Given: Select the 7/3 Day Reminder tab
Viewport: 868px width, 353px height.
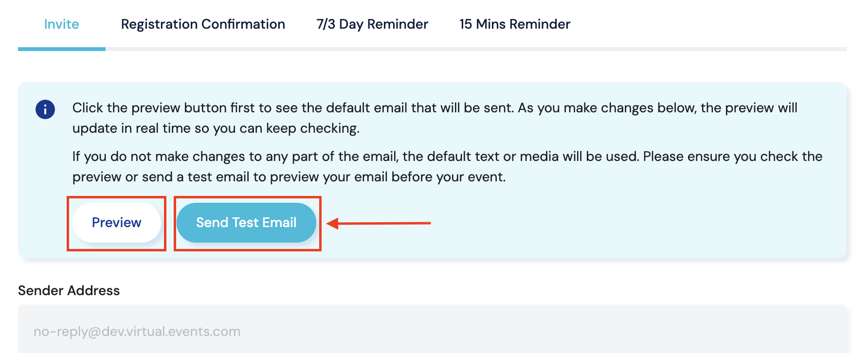Looking at the screenshot, I should (372, 24).
